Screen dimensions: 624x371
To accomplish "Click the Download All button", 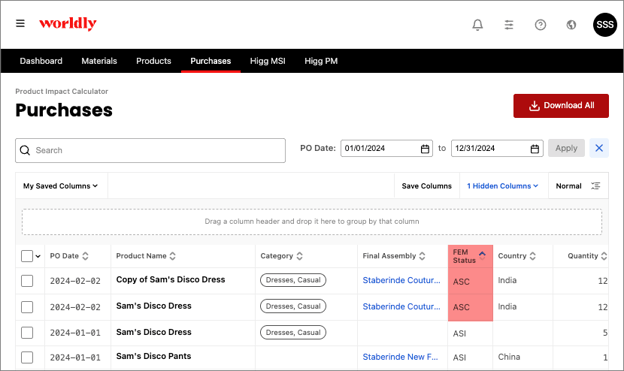I will [561, 106].
